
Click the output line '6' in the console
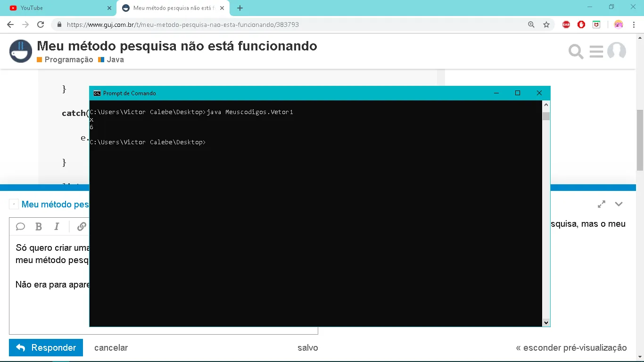91,127
